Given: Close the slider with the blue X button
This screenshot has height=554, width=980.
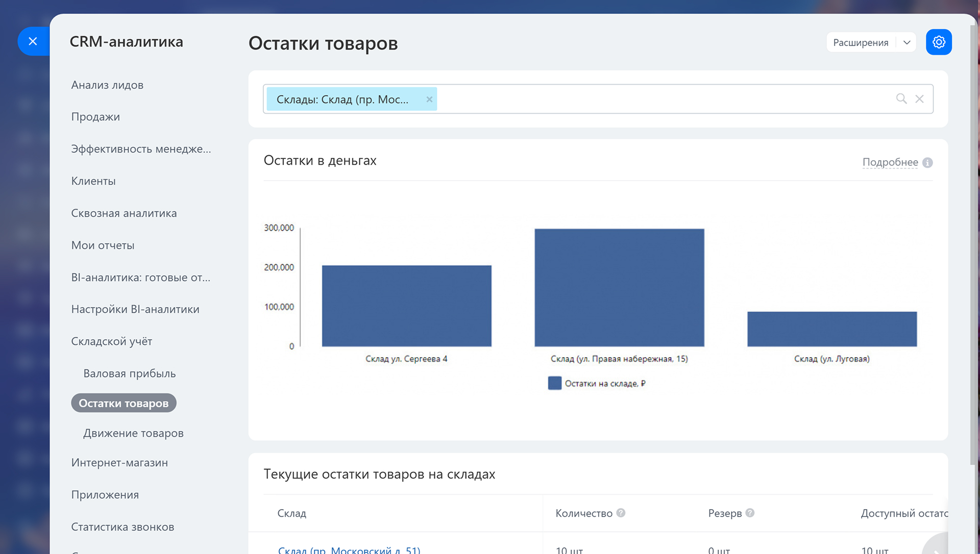Looking at the screenshot, I should click(33, 41).
